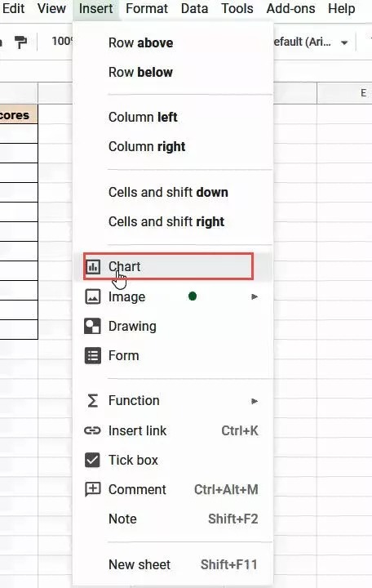Expand the Function submenu arrow
This screenshot has height=588, width=372.
click(255, 401)
